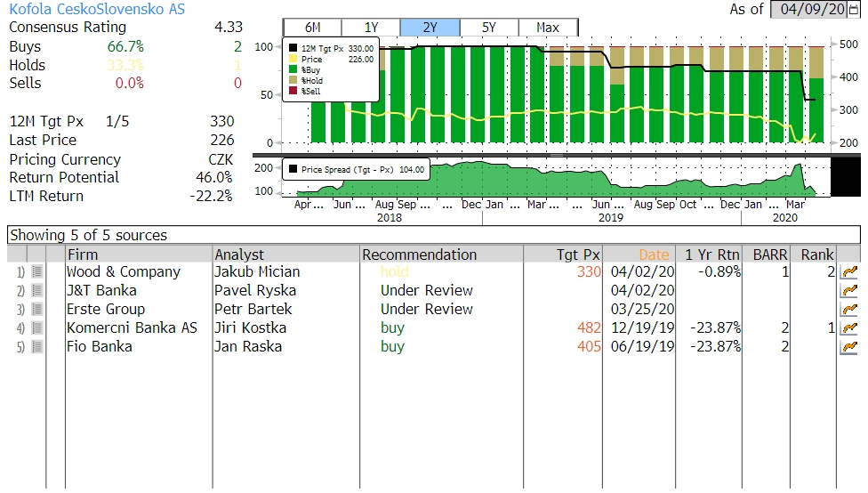The width and height of the screenshot is (868, 493).
Task: Click the tan %Hold legend swatch
Action: (293, 80)
